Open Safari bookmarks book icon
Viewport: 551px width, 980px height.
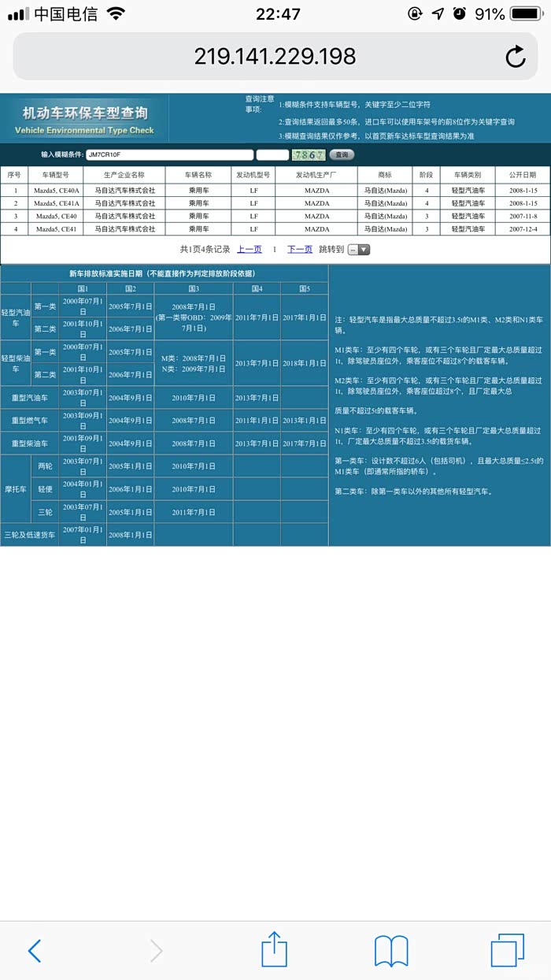(391, 951)
